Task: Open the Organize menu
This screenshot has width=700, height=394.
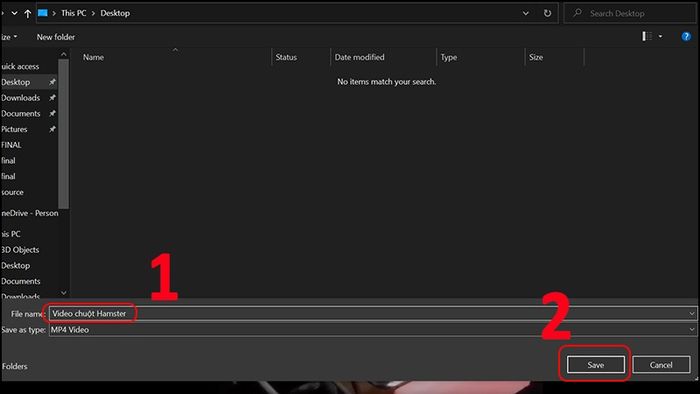Action: 8,37
